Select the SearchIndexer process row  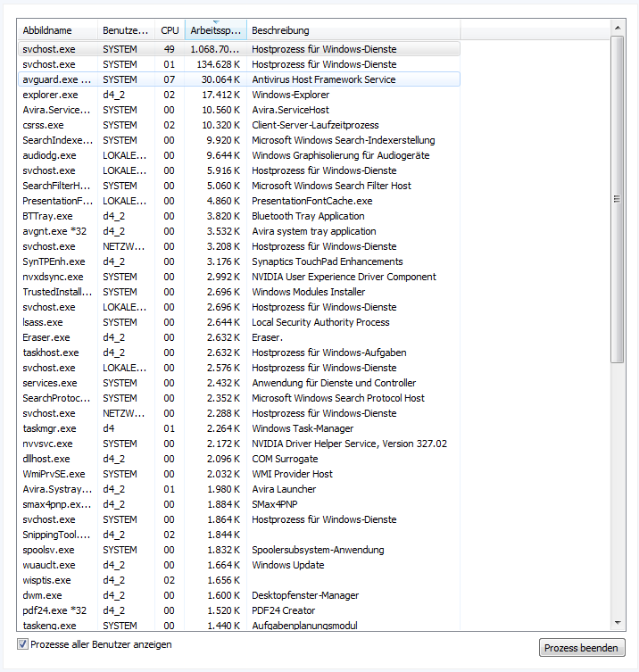(239, 140)
